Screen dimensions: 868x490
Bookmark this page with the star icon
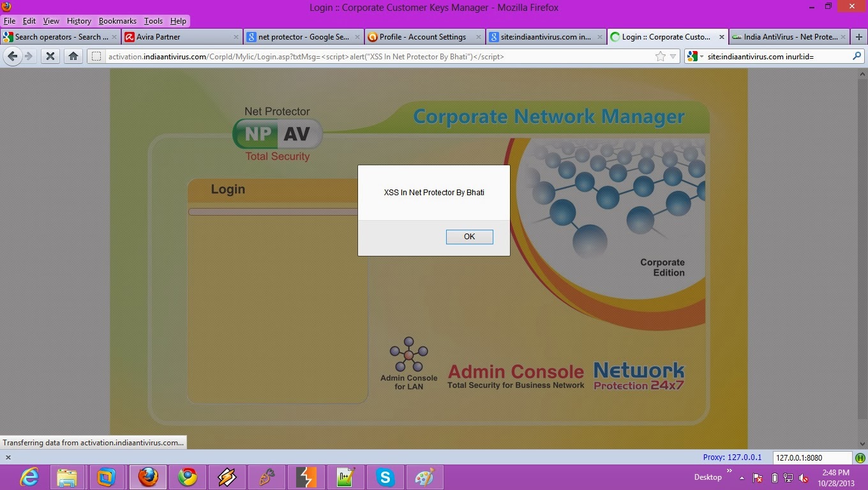[x=661, y=56]
